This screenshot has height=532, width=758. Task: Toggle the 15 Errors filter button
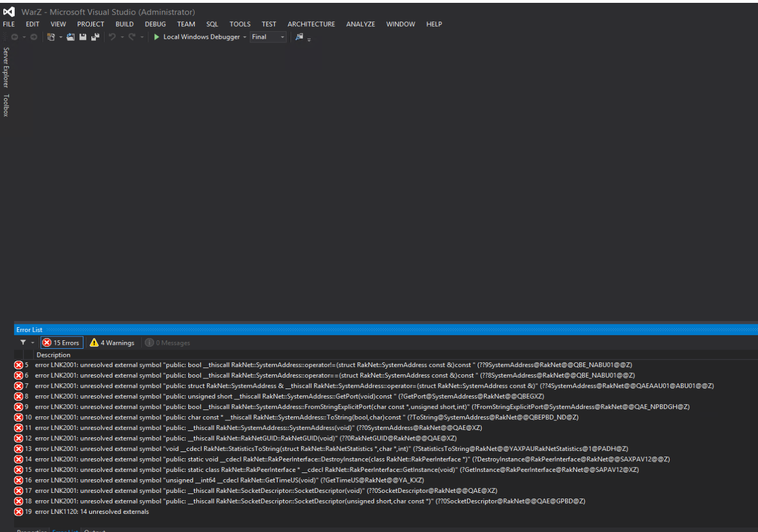(x=62, y=343)
